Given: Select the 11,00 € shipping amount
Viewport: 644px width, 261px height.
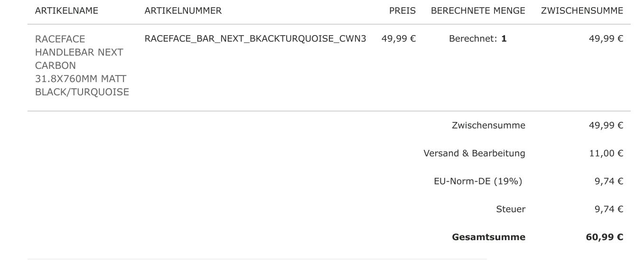Looking at the screenshot, I should click(x=606, y=153).
